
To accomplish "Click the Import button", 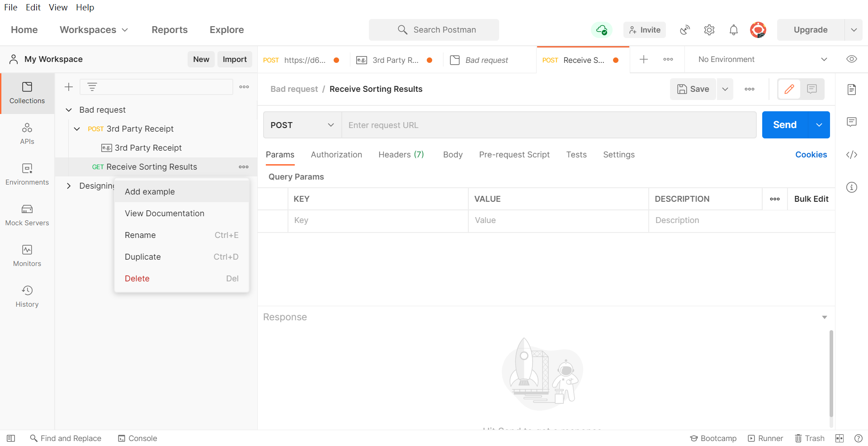I will (x=235, y=59).
